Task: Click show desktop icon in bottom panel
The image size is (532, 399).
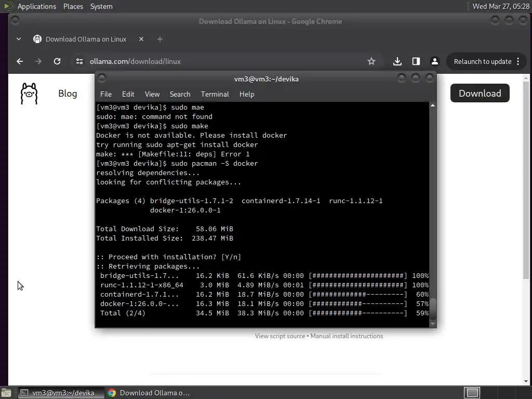Action: pyautogui.click(x=6, y=393)
